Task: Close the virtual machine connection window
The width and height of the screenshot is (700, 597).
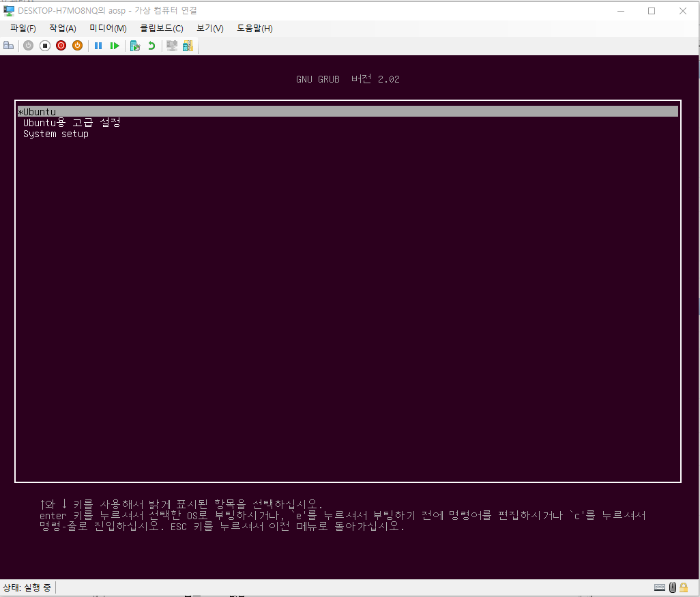Action: pos(682,11)
